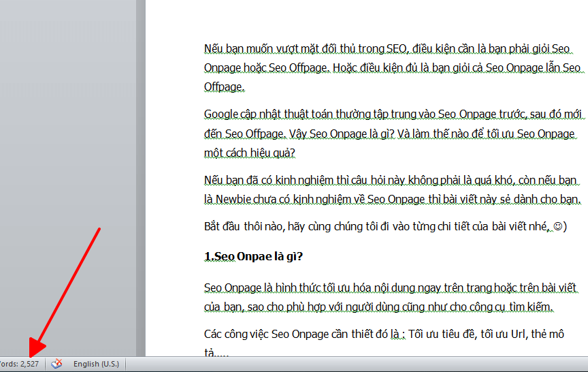Click the line starting "Bắt đầu thôi nào"
This screenshot has width=588, height=372.
click(385, 226)
